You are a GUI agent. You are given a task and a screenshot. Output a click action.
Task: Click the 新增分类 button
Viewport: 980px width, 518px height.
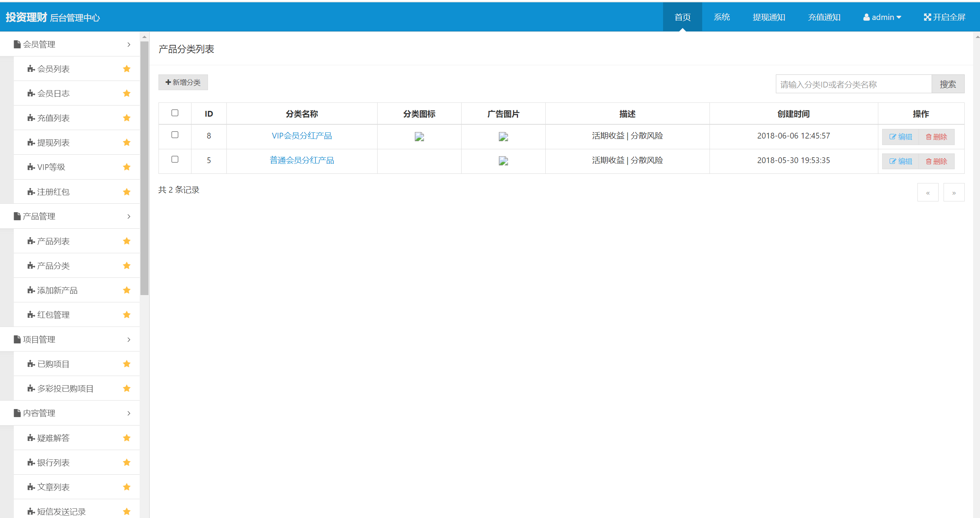[183, 82]
